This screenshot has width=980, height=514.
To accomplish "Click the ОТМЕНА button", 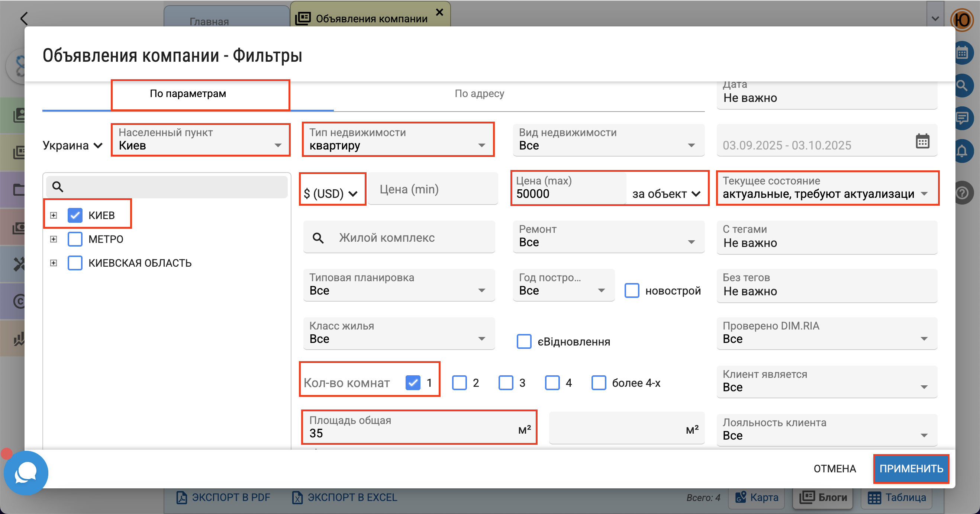I will [834, 469].
